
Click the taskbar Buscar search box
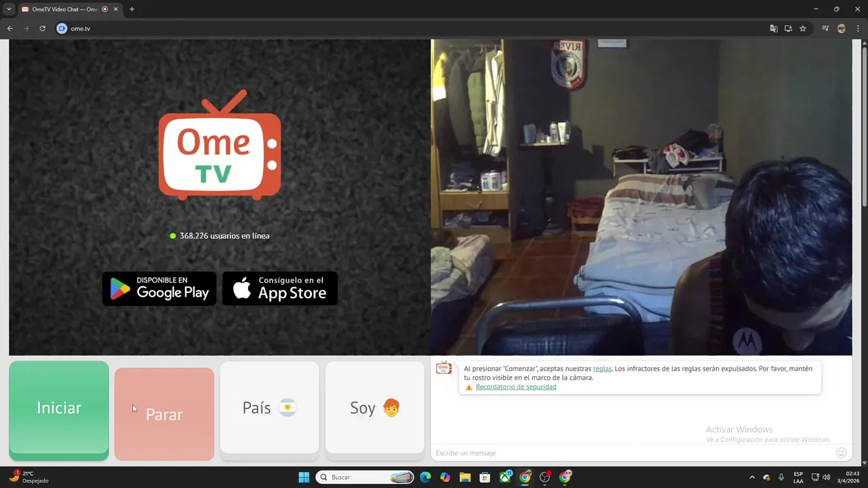366,477
